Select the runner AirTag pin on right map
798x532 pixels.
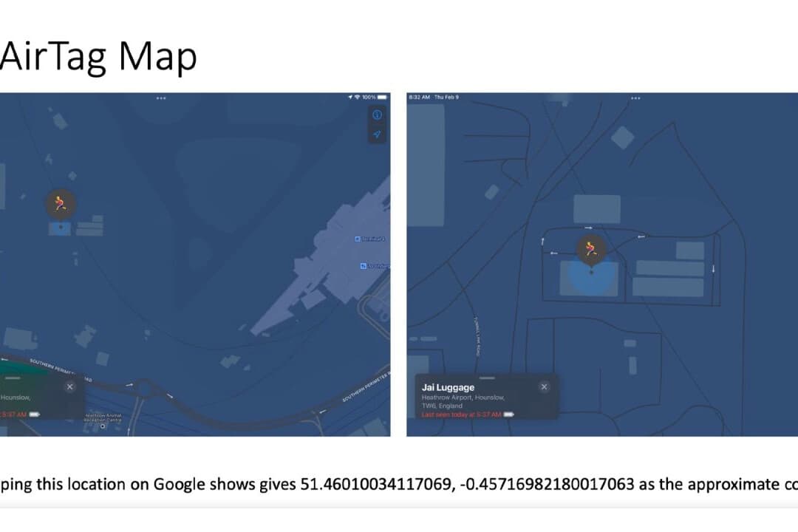[x=590, y=249]
